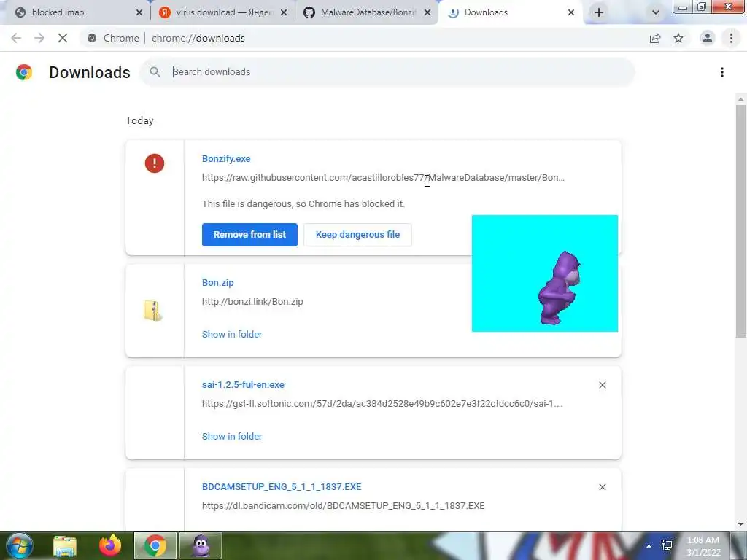The height and width of the screenshot is (560, 747).
Task: Click the Remove from list button
Action: click(x=249, y=234)
